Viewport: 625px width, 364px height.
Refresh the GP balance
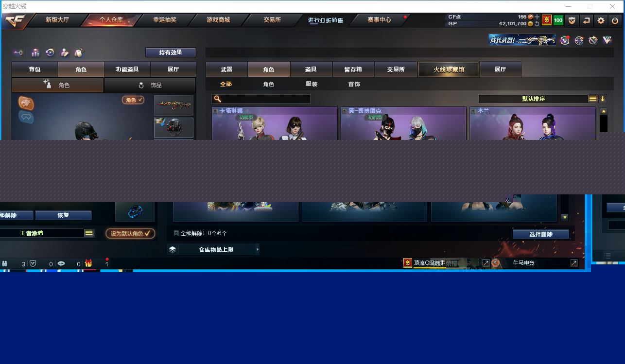click(537, 23)
